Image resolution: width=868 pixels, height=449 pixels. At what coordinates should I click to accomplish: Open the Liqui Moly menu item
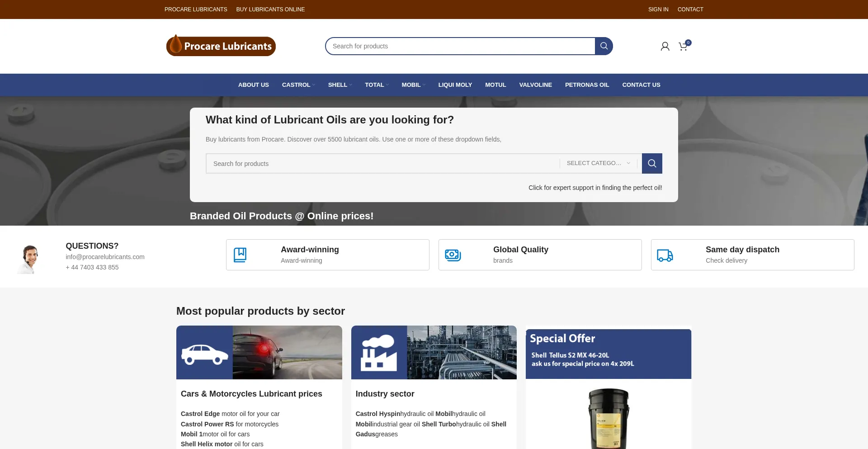(455, 85)
